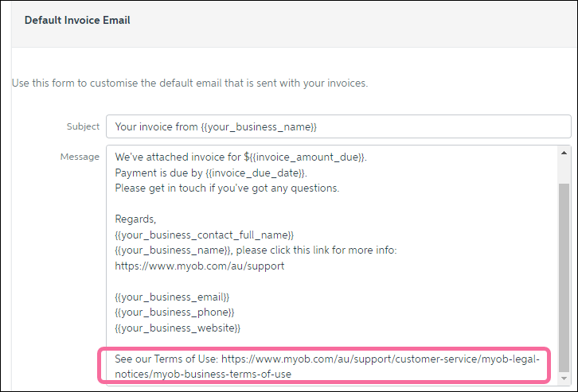Click the "Use this form to customise" description
Screen dimensions: 578x392
[x=189, y=83]
